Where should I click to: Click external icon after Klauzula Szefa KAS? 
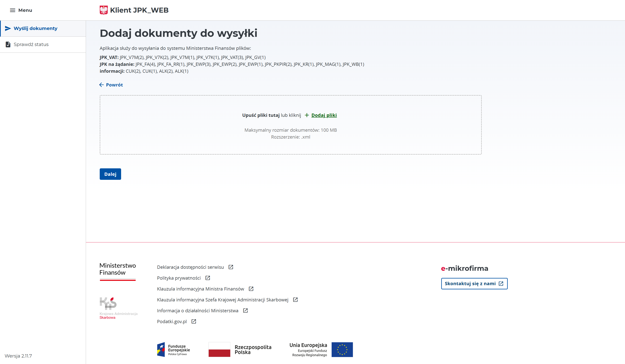tap(295, 300)
